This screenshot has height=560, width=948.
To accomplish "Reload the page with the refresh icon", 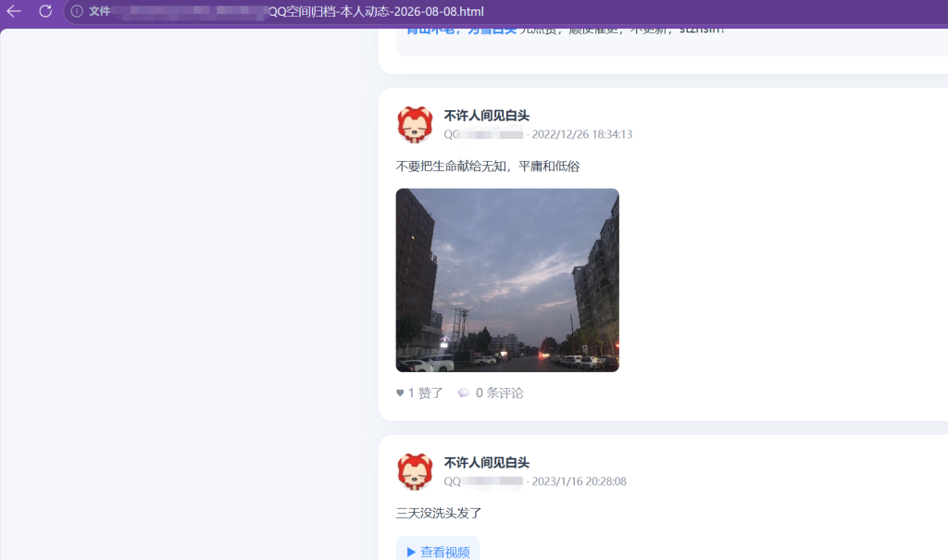I will 45,11.
